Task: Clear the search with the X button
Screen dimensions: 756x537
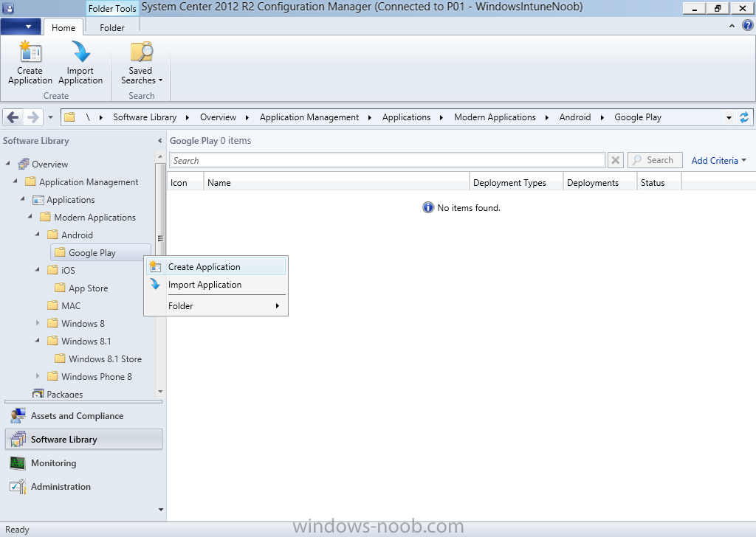Action: 616,160
